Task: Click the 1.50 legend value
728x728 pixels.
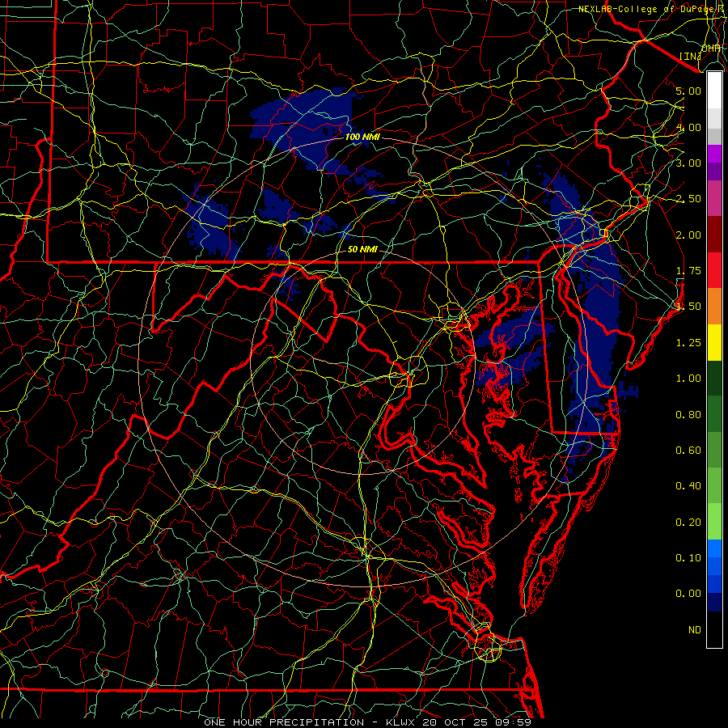Action: point(688,307)
